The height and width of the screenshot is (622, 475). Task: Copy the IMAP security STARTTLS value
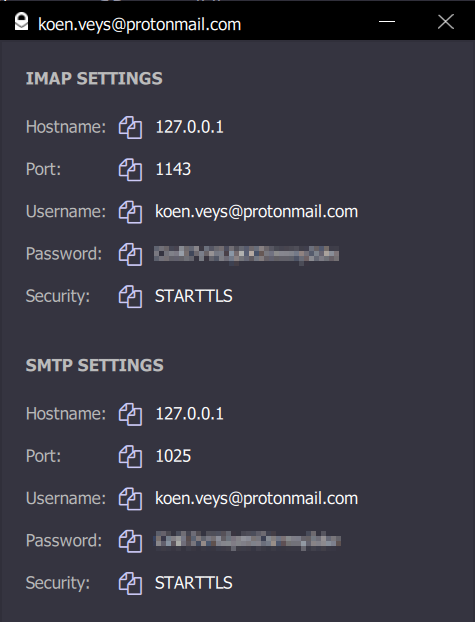click(130, 296)
